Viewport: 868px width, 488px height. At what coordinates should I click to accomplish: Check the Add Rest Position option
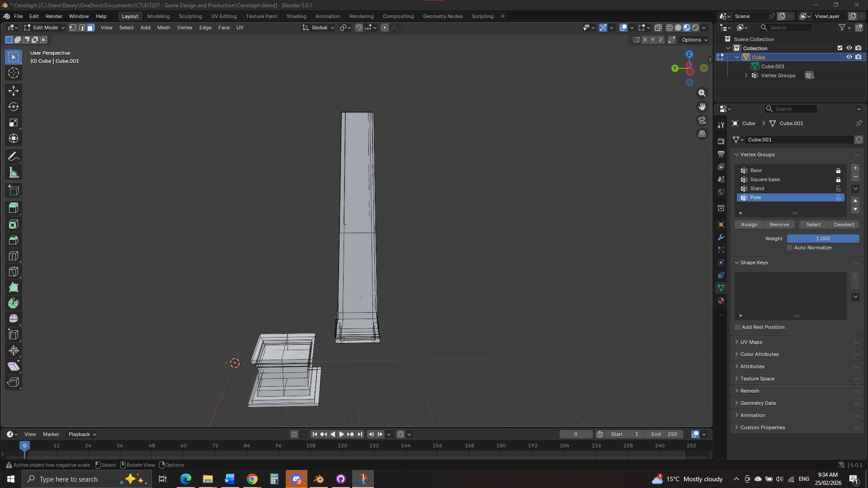pos(737,327)
